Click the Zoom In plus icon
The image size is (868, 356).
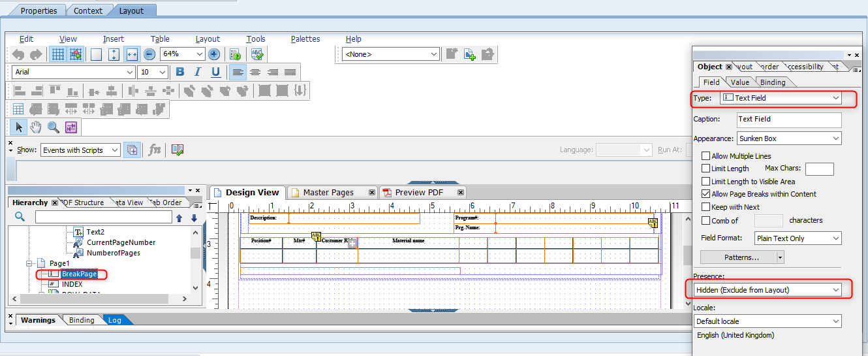213,54
